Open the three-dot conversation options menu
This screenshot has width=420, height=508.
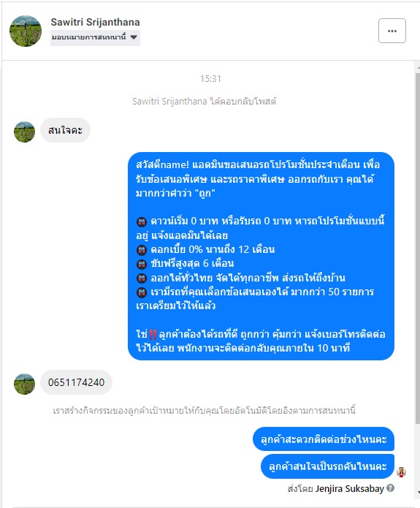click(392, 31)
